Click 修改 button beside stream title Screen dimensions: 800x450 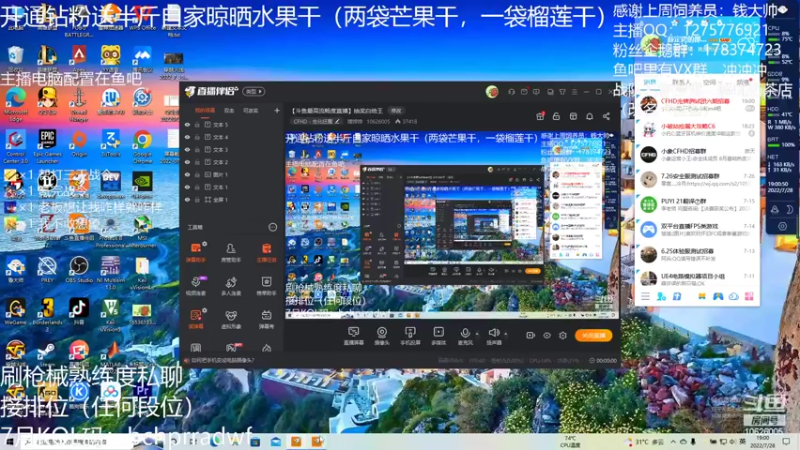pyautogui.click(x=396, y=111)
